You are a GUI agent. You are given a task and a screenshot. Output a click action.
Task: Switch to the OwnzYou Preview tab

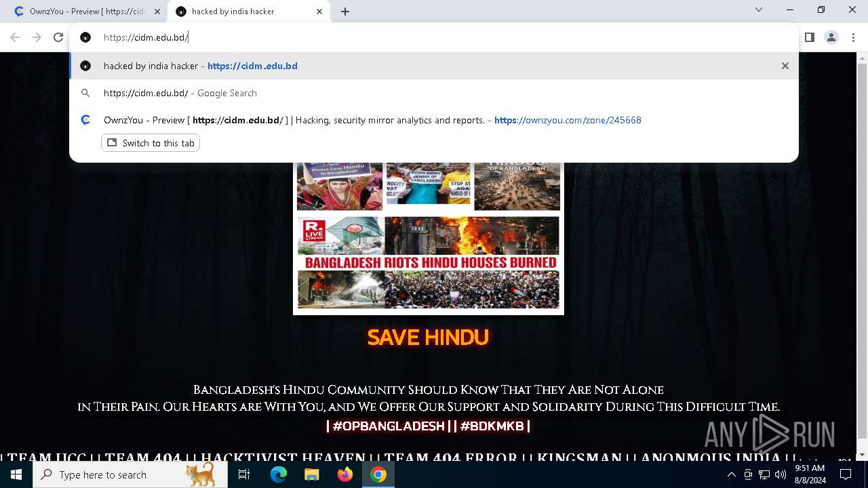(85, 12)
